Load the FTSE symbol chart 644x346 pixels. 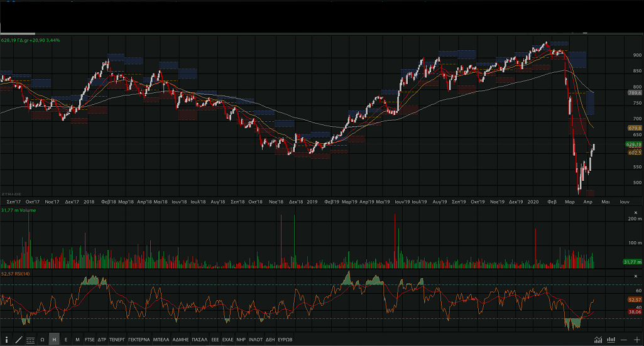coord(90,340)
